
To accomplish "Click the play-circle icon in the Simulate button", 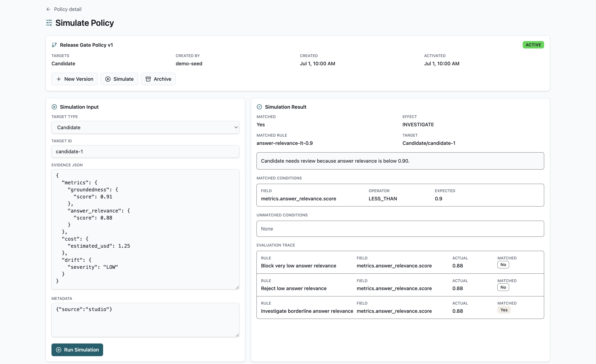I will coord(108,79).
